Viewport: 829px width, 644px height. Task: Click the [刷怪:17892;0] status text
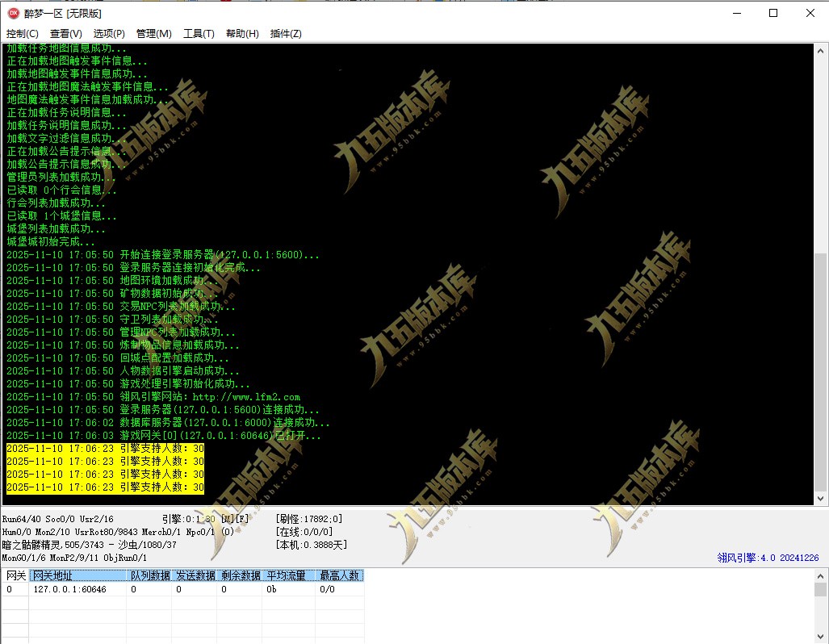click(x=309, y=519)
